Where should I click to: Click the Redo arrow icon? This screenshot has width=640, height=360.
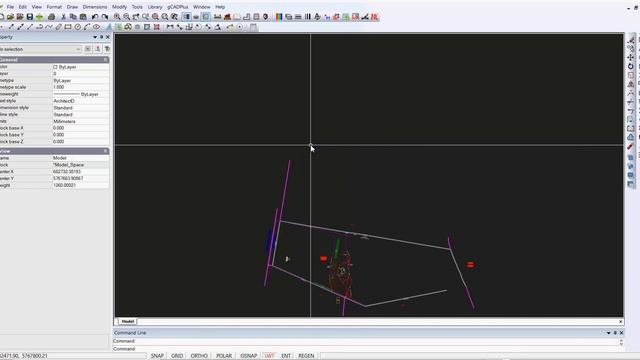click(104, 17)
